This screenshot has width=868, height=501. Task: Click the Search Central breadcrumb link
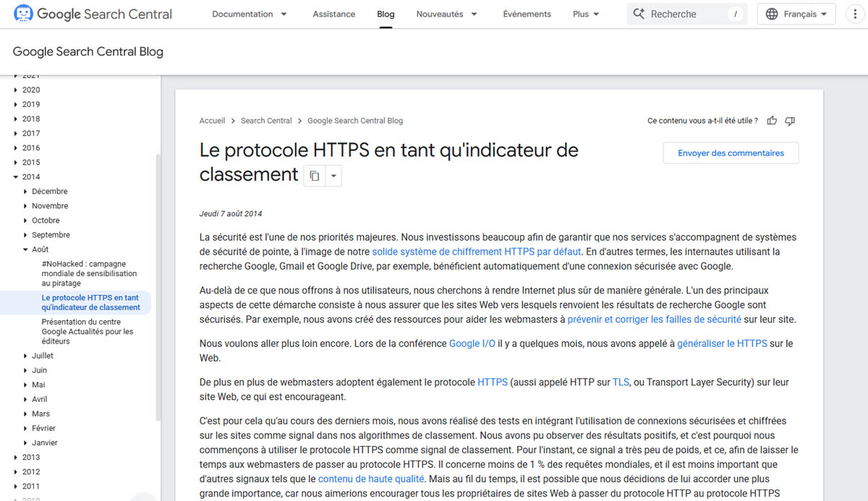coord(266,121)
